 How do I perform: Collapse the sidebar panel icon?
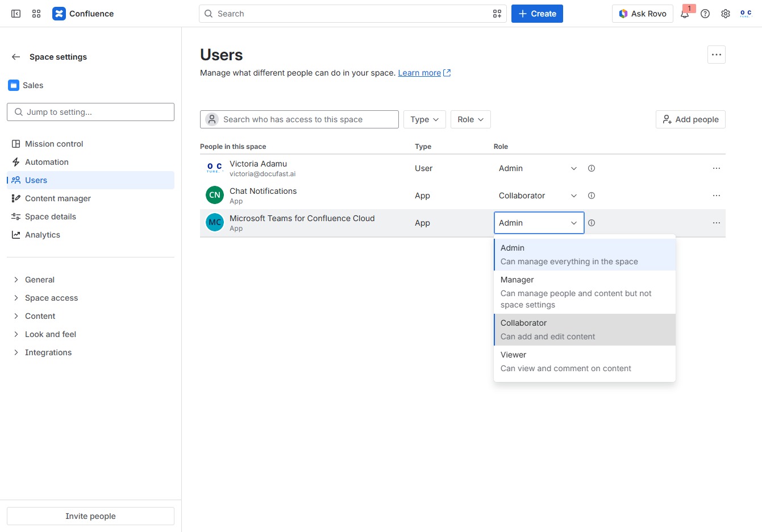(x=16, y=14)
